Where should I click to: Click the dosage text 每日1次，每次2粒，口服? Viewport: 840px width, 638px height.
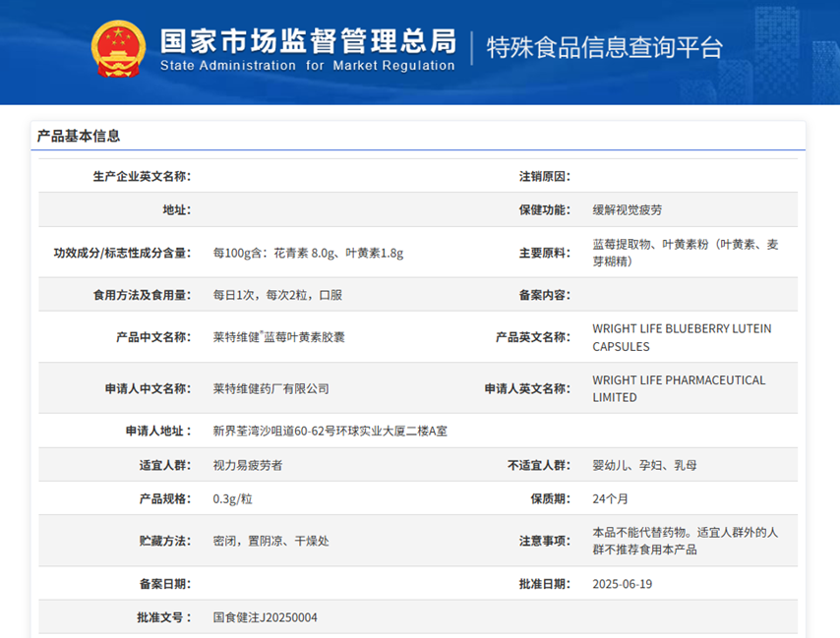click(277, 295)
